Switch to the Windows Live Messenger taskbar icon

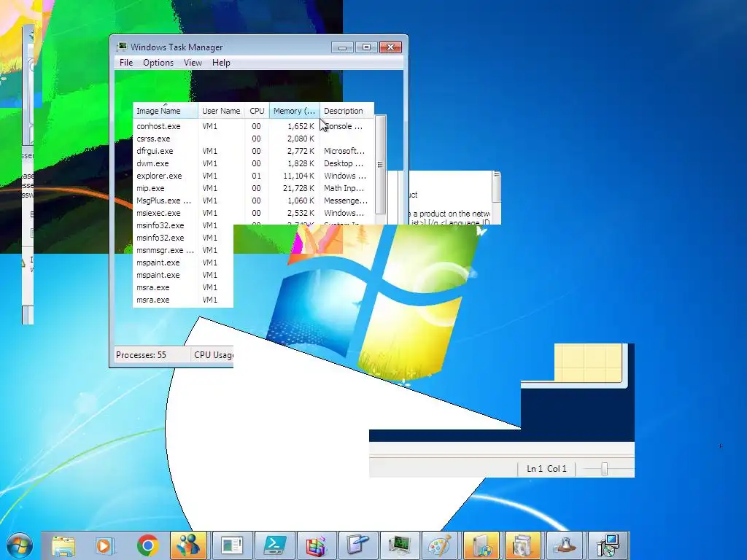point(189,545)
